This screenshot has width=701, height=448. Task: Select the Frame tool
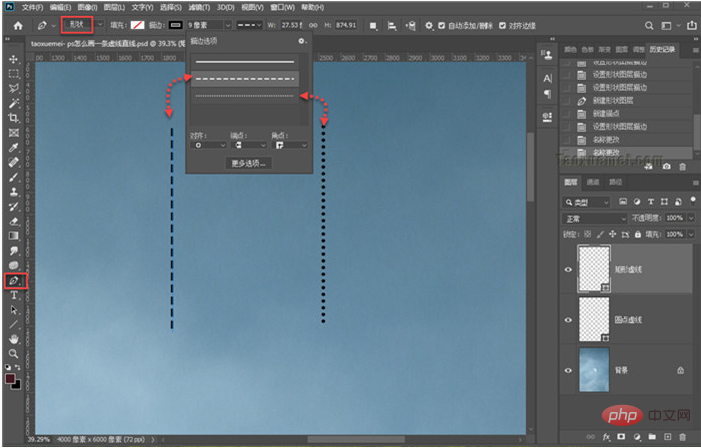point(14,133)
